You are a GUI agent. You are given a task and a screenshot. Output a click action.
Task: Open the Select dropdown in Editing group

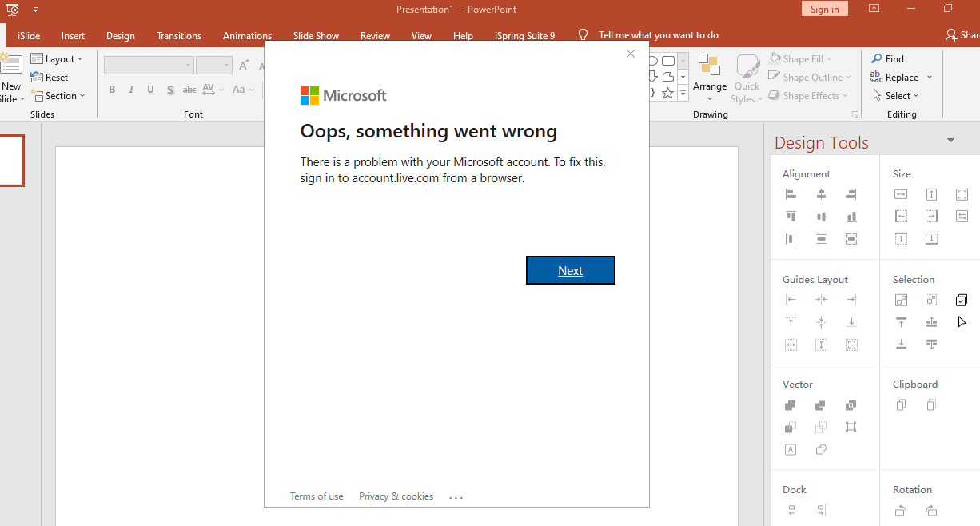895,95
